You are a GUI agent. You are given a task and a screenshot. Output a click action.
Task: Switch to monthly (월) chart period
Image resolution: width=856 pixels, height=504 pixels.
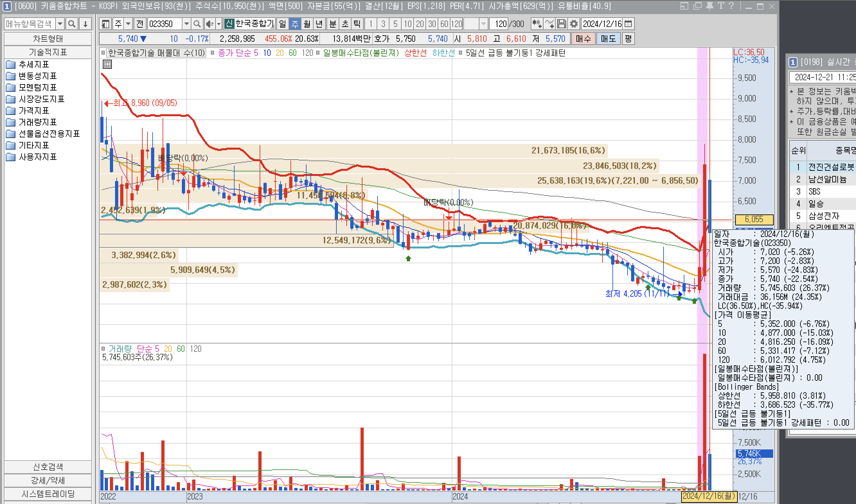click(307, 24)
